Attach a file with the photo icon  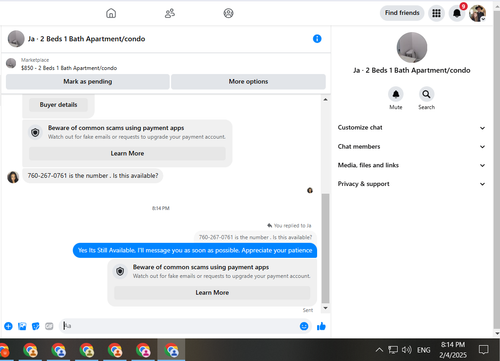[x=22, y=326]
